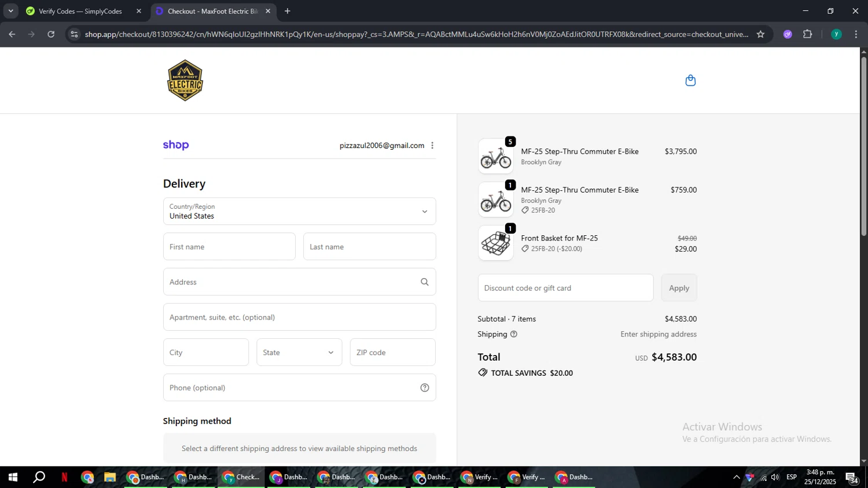Click the MaxFoot Electric Bikes logo
868x488 pixels.
click(x=185, y=80)
